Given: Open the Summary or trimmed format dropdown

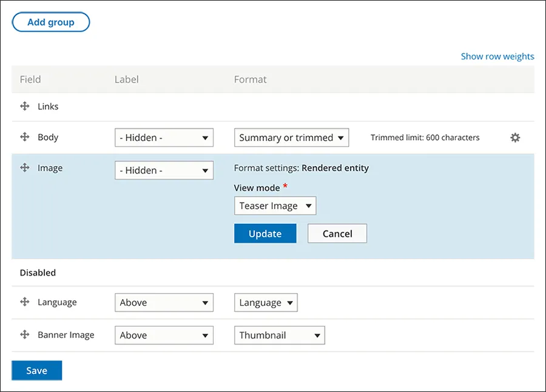Looking at the screenshot, I should (291, 137).
